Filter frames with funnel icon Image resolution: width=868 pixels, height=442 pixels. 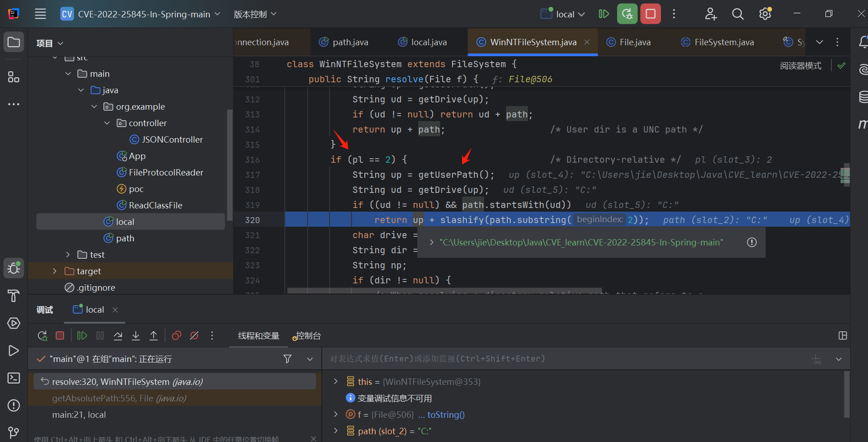(x=288, y=359)
